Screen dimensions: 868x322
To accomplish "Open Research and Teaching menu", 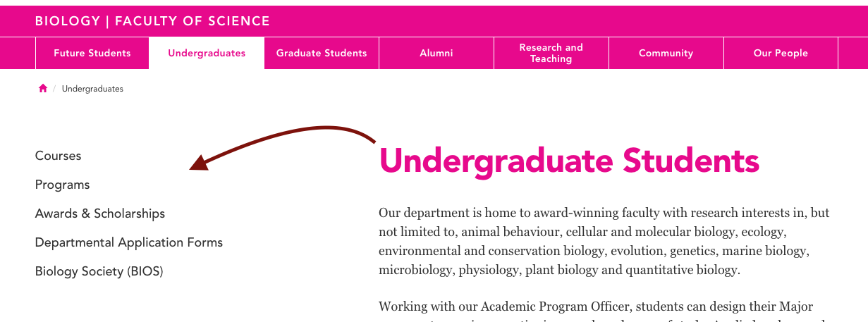I will click(x=551, y=53).
